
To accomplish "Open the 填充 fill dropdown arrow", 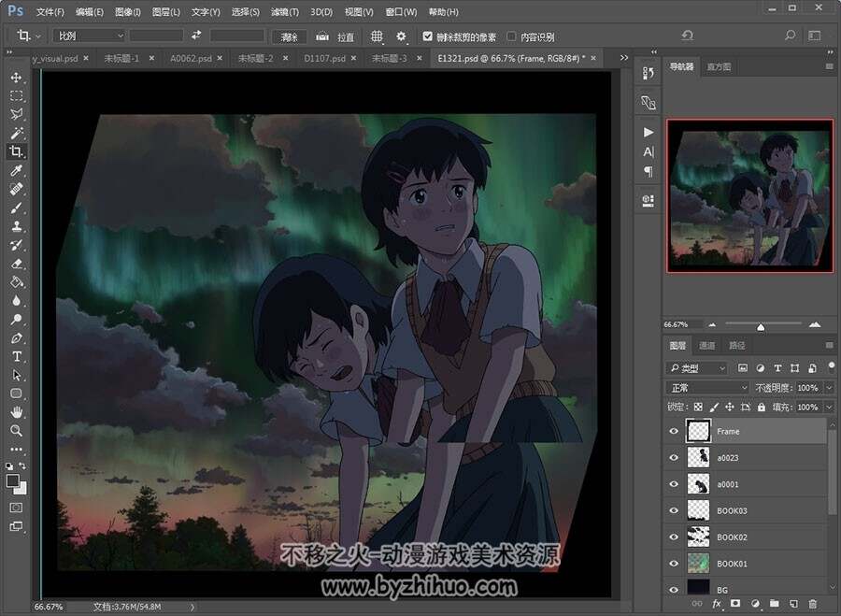I will [x=829, y=408].
